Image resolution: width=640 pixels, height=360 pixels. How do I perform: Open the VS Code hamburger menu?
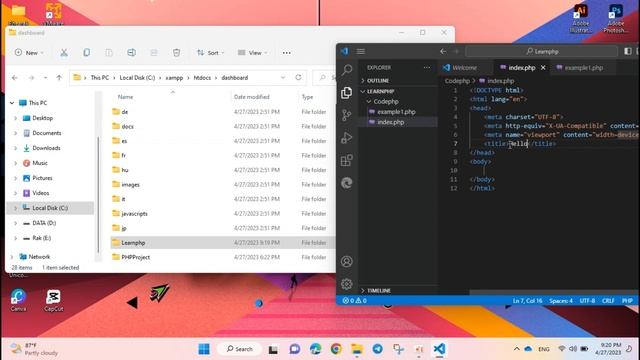coord(360,51)
